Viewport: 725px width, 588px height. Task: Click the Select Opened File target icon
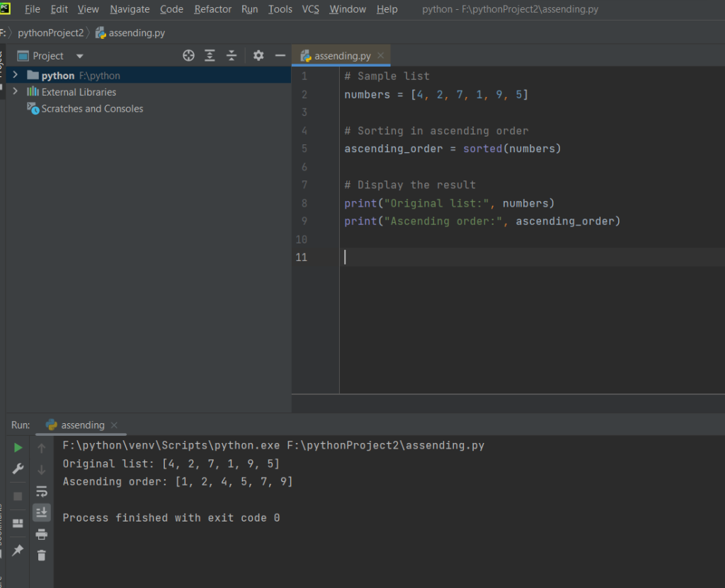tap(188, 56)
